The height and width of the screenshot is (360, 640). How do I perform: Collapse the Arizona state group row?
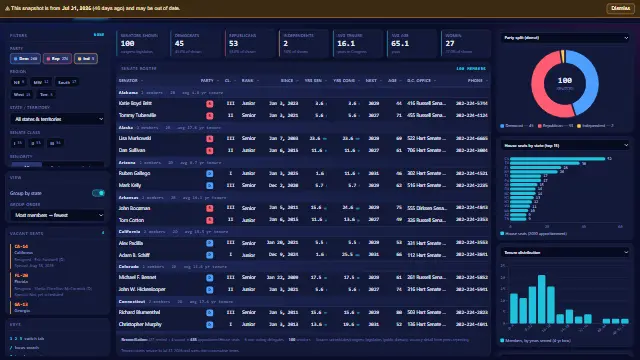303,162
